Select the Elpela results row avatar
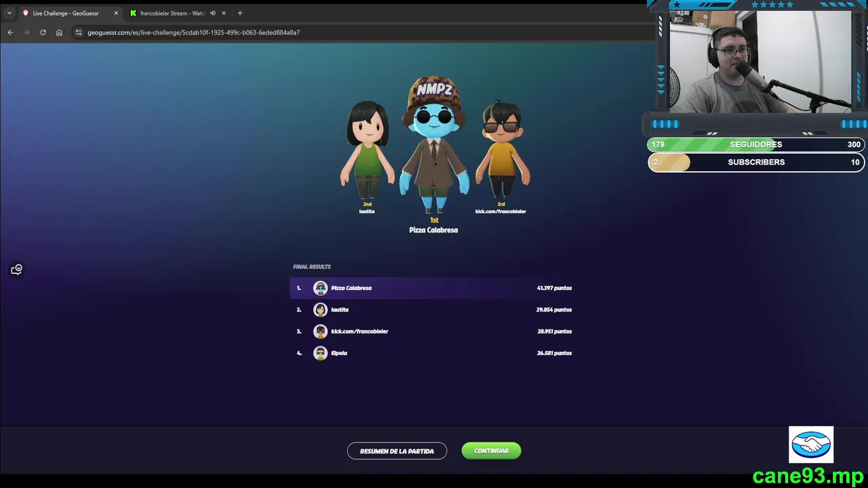This screenshot has height=488, width=868. (320, 353)
